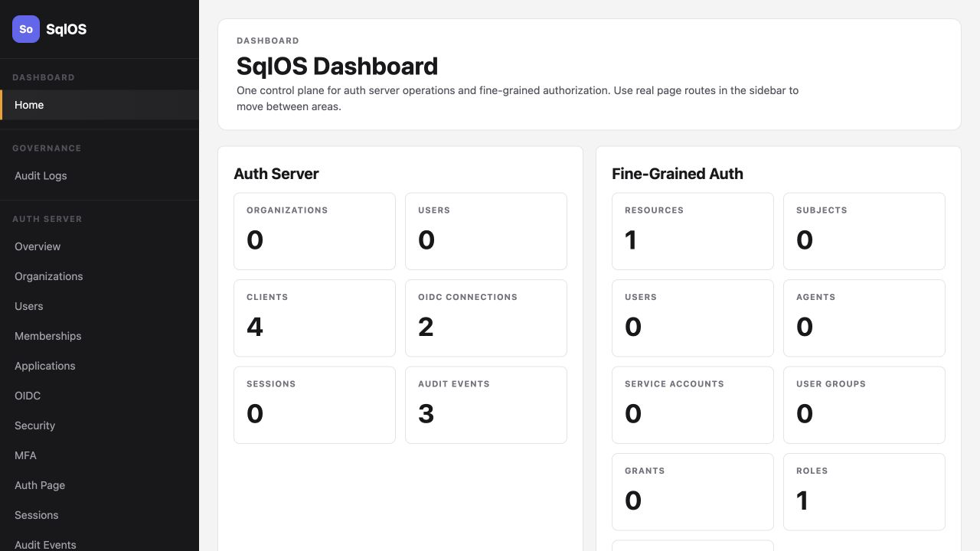
Task: Click the OIDC Connections stat card
Action: (x=486, y=318)
